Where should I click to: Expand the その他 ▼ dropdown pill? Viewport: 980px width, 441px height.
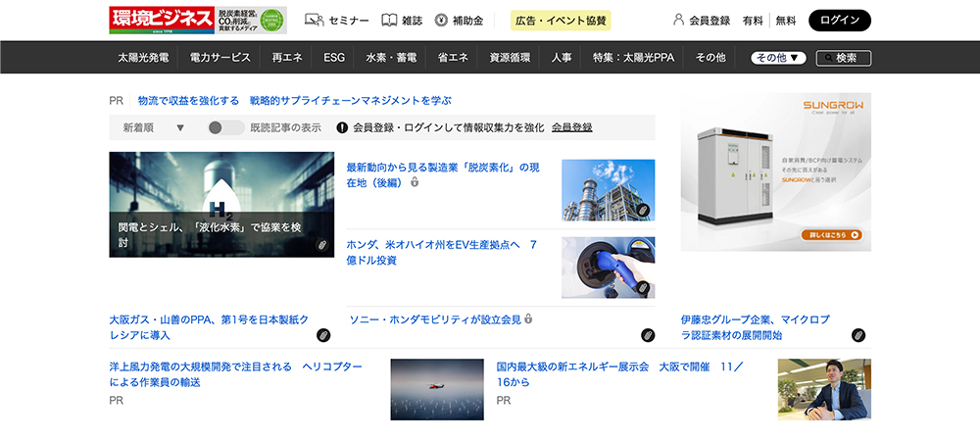tap(779, 58)
